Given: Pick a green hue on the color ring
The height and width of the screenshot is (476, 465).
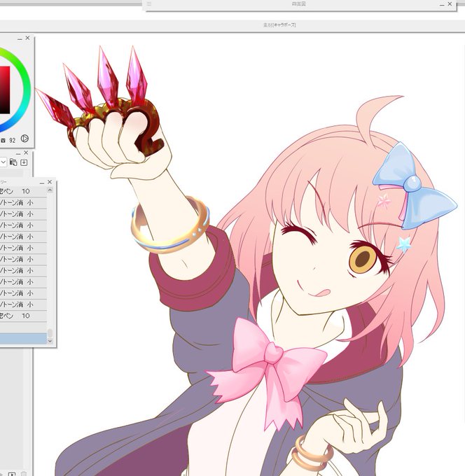Looking at the screenshot, I should pos(21,66).
